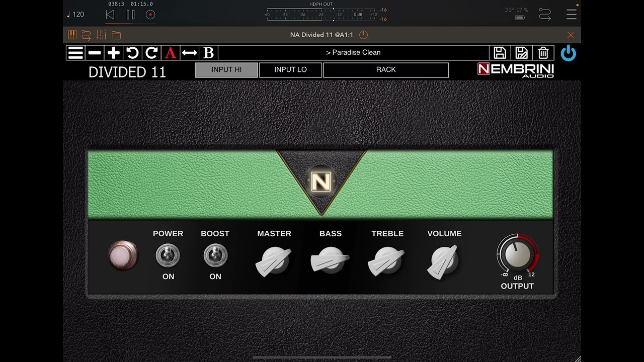
Task: Click the minus zoom-out icon
Action: 95,53
